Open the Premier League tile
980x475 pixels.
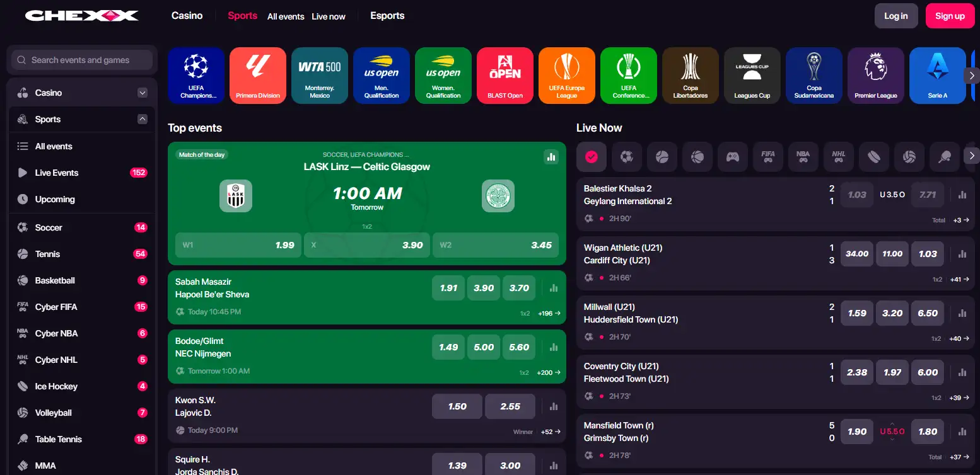click(x=876, y=76)
